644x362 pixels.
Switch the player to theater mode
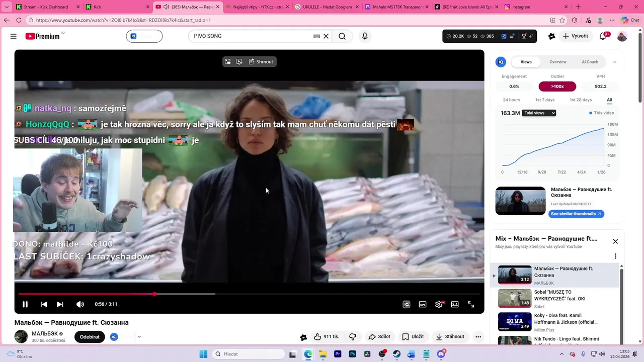click(455, 304)
